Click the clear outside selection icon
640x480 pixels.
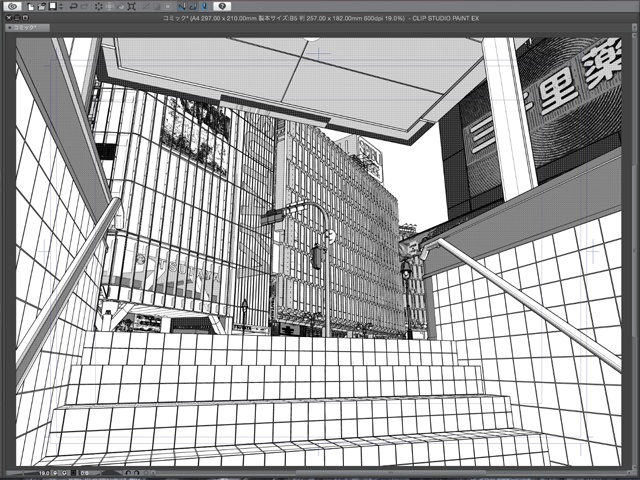[x=109, y=7]
